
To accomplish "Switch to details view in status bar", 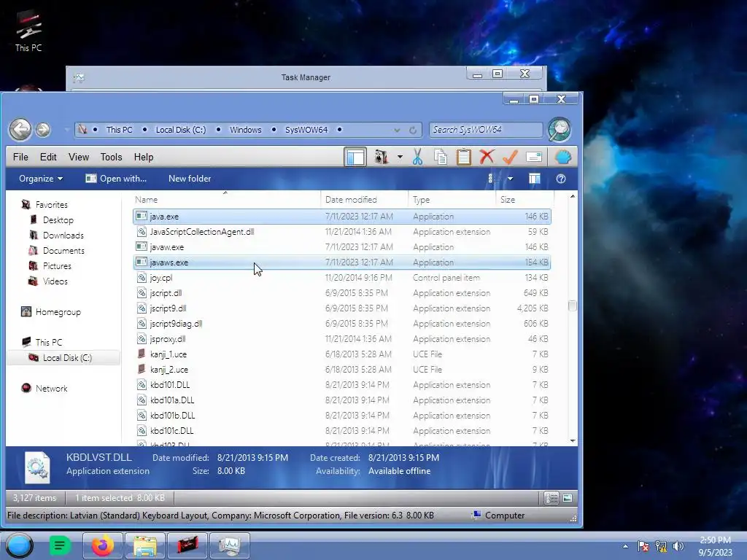I will click(551, 498).
